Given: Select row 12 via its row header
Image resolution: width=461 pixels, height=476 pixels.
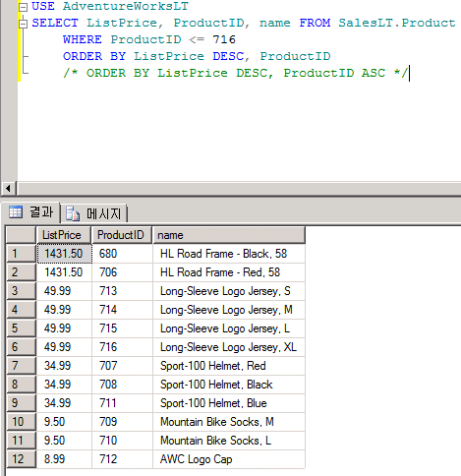Looking at the screenshot, I should pyautogui.click(x=21, y=459).
